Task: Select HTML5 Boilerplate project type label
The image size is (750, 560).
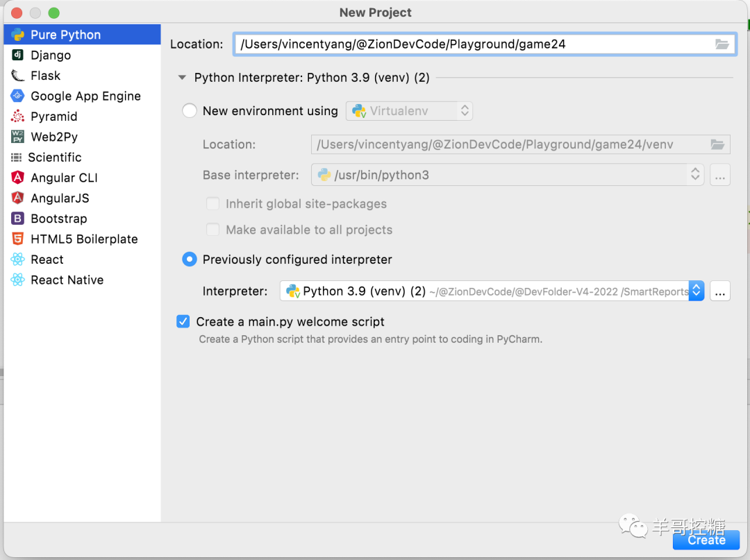Action: [84, 239]
